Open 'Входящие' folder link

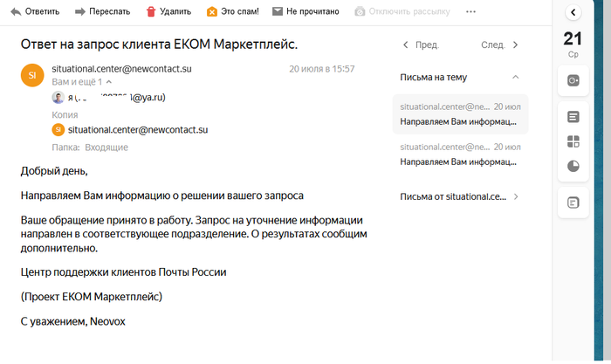106,148
